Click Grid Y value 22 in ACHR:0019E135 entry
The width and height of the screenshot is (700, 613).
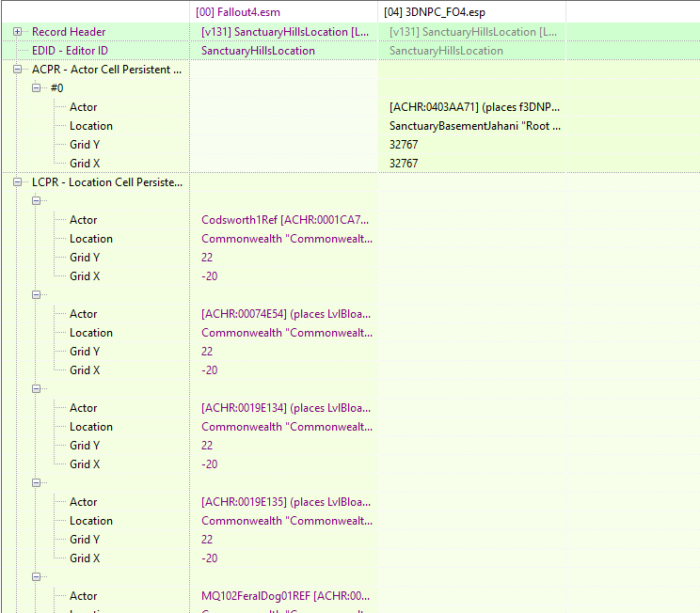point(207,540)
